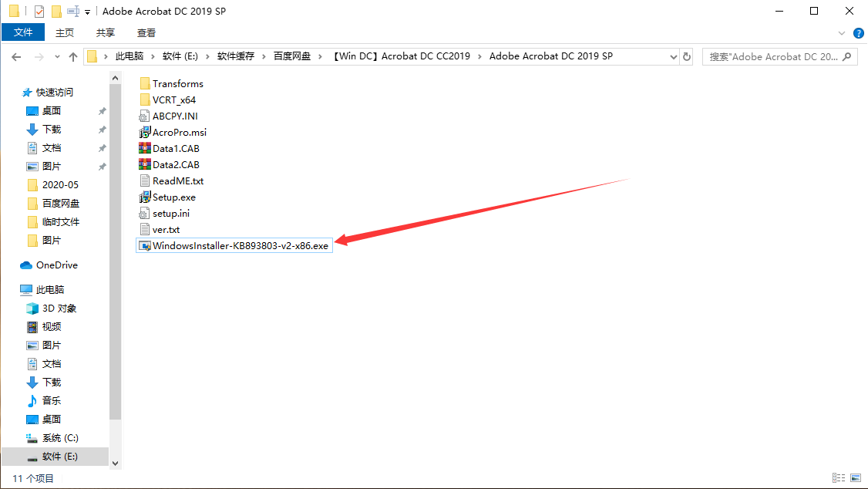Click the Setup.exe file name
This screenshot has height=489, width=868.
pyautogui.click(x=173, y=197)
